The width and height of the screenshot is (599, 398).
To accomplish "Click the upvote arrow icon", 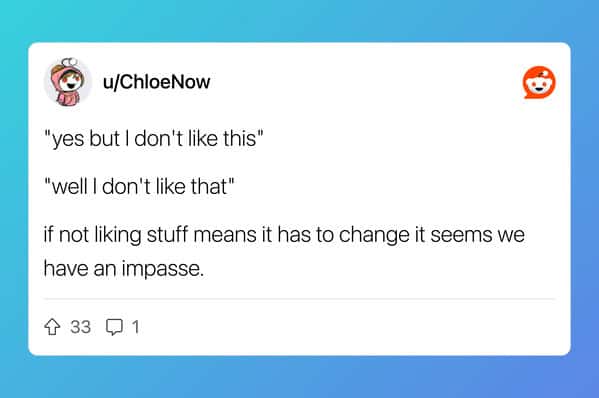I will 52,327.
